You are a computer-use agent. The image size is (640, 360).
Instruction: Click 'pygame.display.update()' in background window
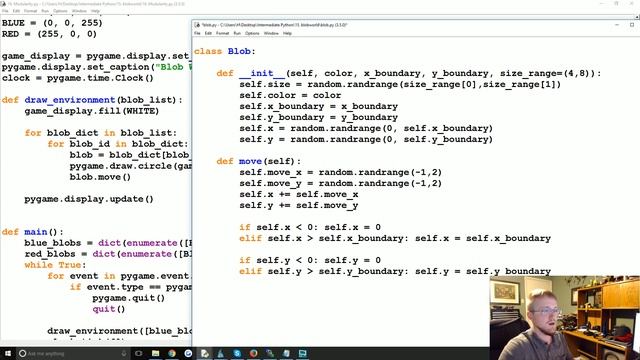(89, 200)
